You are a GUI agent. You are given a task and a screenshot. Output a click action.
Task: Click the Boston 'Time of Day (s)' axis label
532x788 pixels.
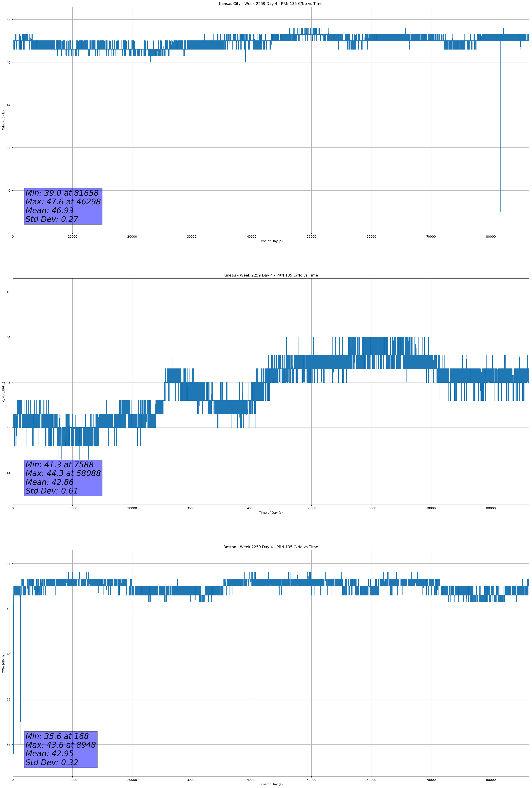[271, 784]
